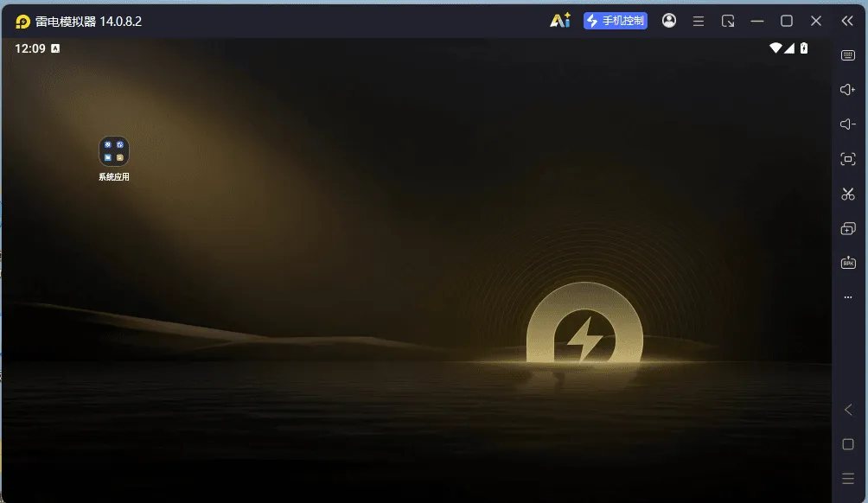The height and width of the screenshot is (503, 868).
Task: Close the emulator window
Action: 816,21
